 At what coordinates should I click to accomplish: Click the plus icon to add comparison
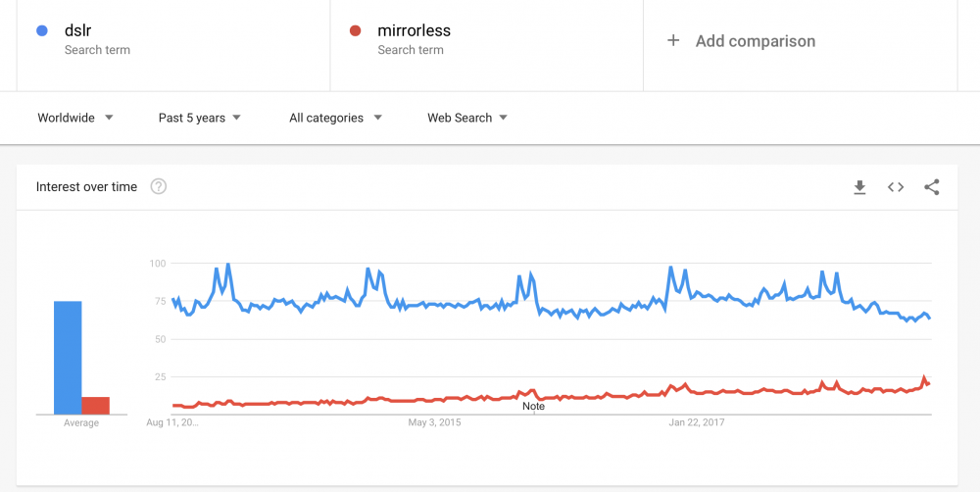click(673, 41)
